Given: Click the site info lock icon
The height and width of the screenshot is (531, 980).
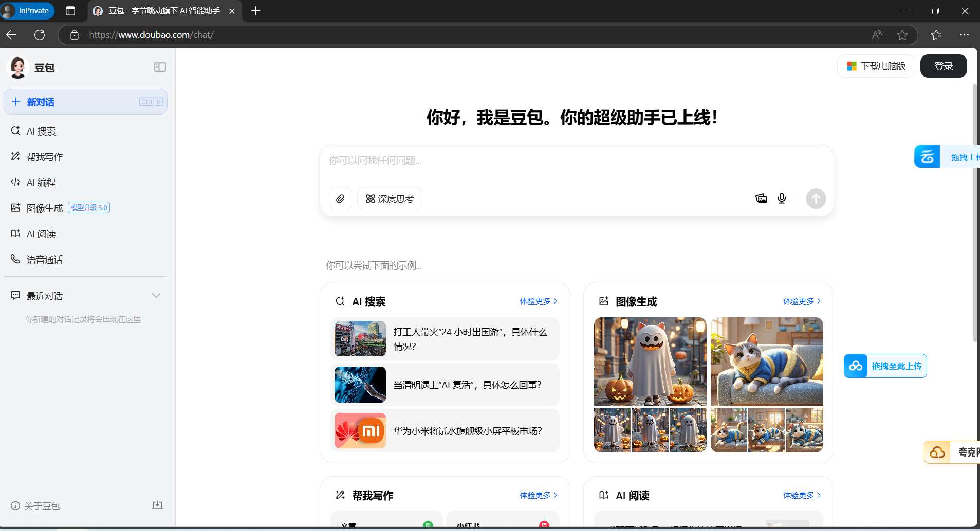Looking at the screenshot, I should [75, 35].
